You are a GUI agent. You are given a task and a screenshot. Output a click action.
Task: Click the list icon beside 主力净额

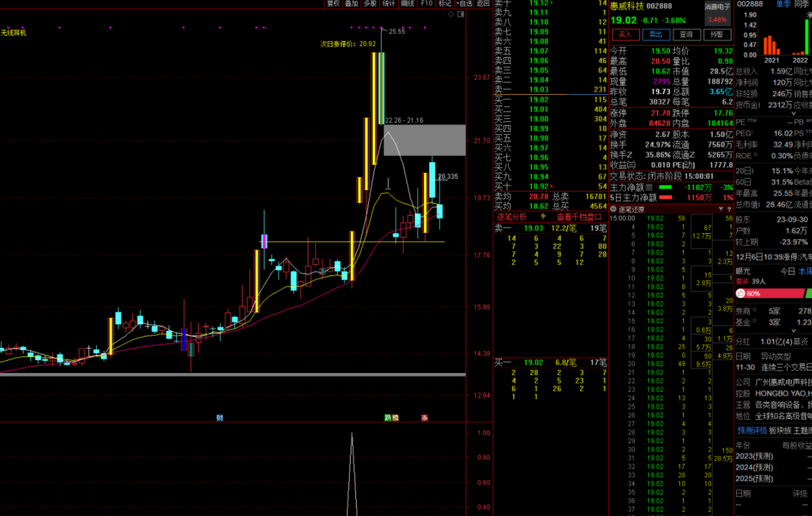(x=649, y=187)
